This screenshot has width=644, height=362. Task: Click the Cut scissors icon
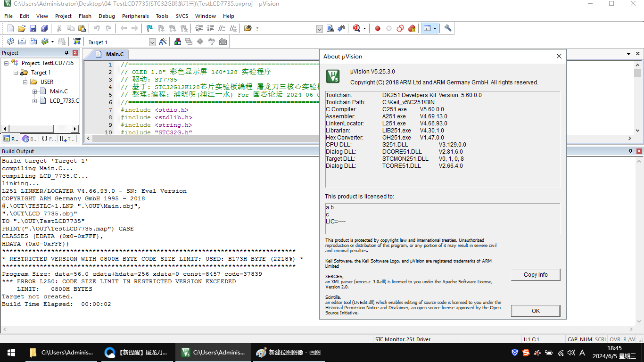(x=59, y=28)
